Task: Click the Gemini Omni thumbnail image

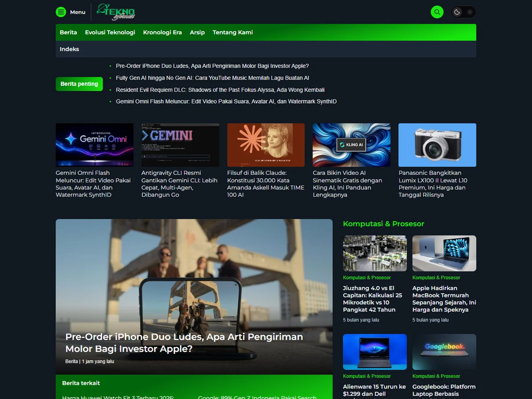Action: point(94,145)
